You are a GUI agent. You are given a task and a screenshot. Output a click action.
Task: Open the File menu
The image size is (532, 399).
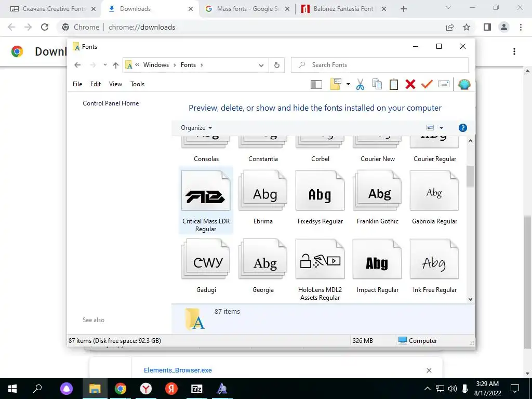[x=77, y=84]
